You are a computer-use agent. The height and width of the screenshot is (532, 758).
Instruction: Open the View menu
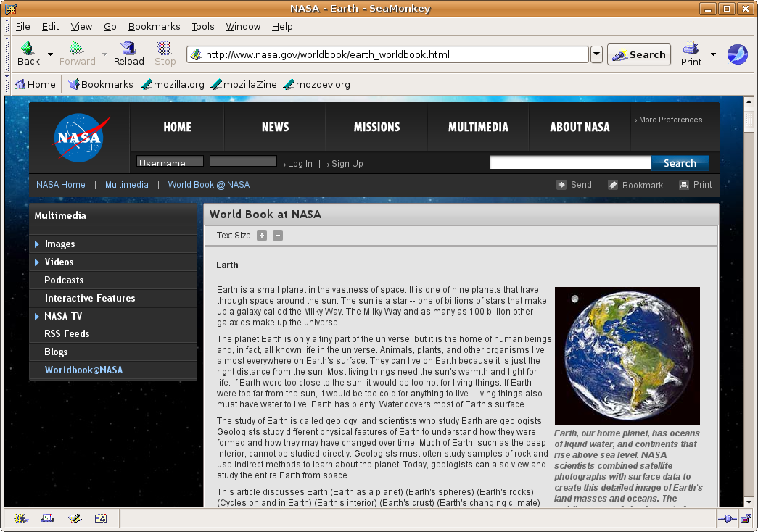point(81,27)
